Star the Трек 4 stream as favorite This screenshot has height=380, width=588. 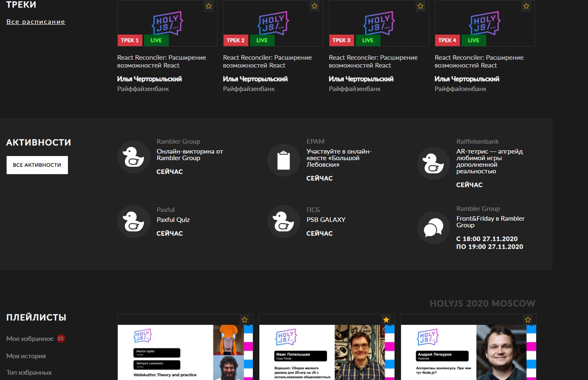click(526, 6)
